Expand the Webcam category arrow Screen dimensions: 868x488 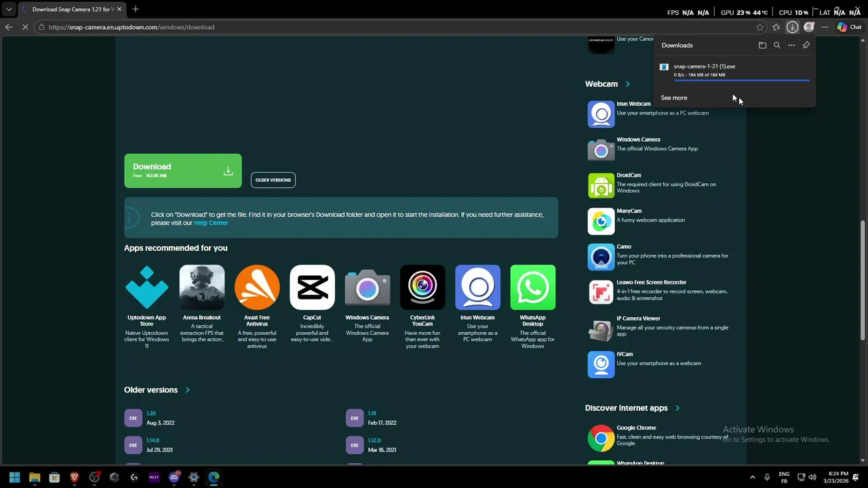pyautogui.click(x=627, y=84)
